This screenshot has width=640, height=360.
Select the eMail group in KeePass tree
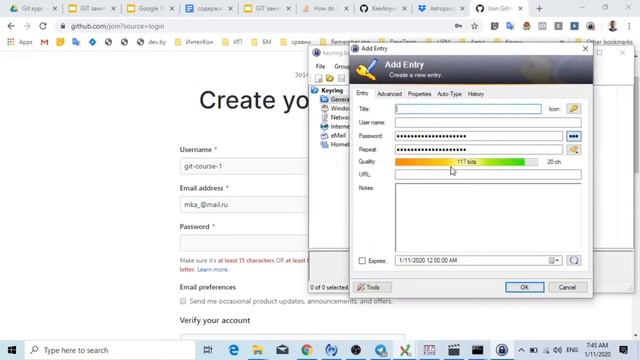coord(334,135)
